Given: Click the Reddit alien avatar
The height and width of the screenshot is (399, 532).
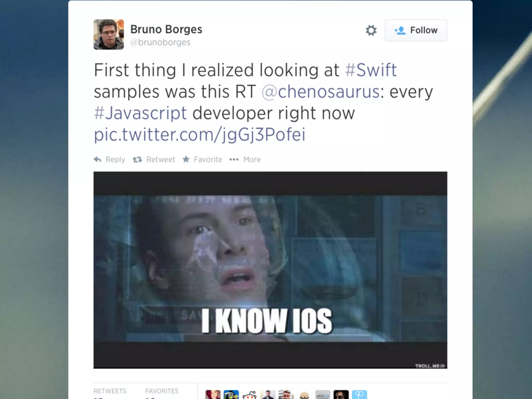Looking at the screenshot, I should click(249, 395).
